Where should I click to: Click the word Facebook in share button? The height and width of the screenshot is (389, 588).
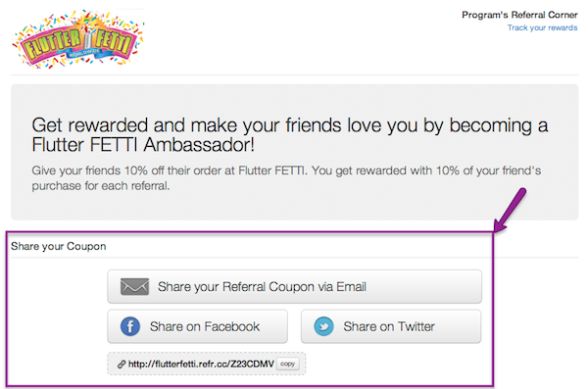[232, 326]
